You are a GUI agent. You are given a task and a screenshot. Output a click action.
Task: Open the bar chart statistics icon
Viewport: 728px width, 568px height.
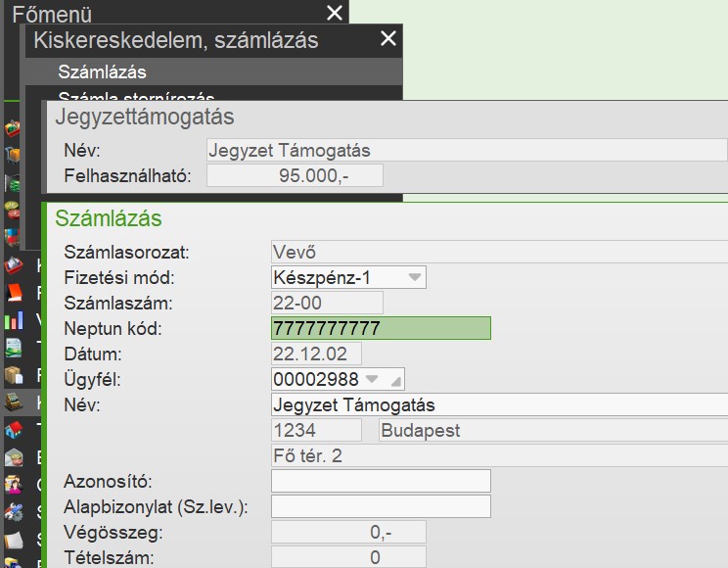click(x=14, y=320)
